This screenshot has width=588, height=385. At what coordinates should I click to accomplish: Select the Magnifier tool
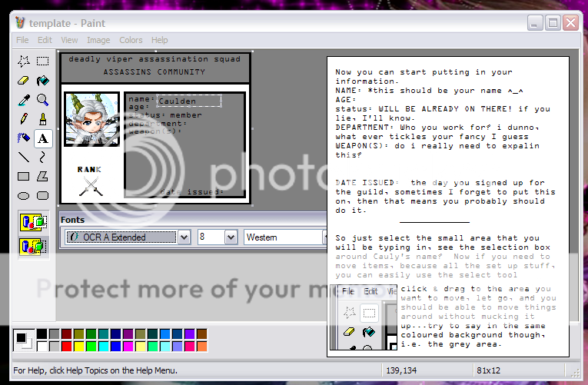pos(43,100)
